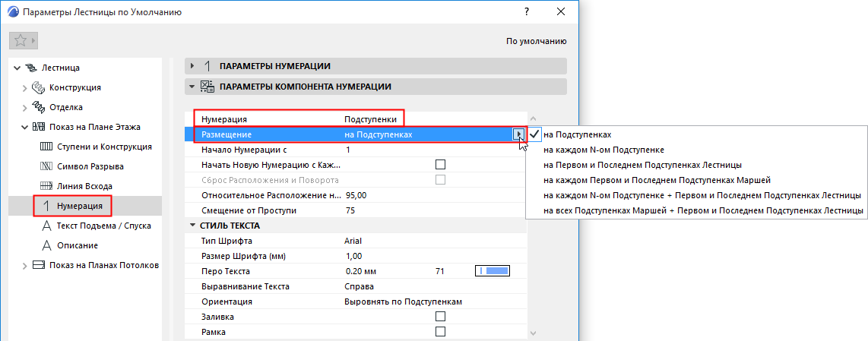Screen dimensions: 868x341
Task: Click the Лестница stair icon
Action: 31,68
